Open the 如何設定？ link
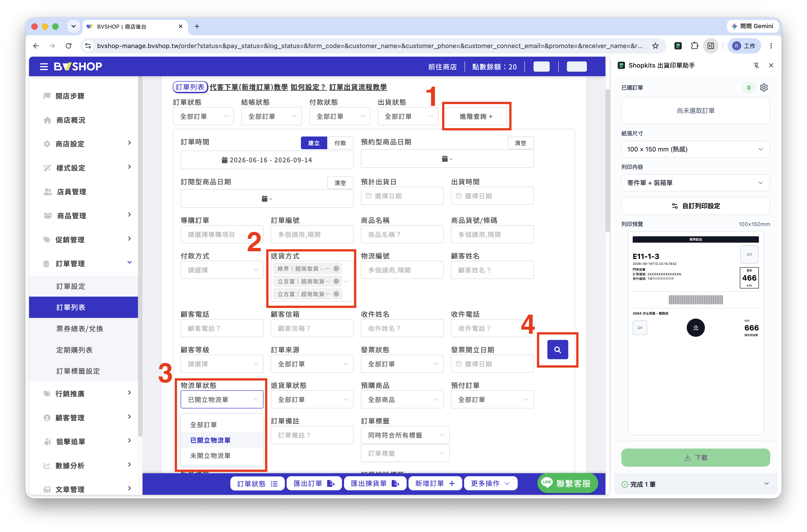Viewport: 807px width, 532px height. point(308,87)
